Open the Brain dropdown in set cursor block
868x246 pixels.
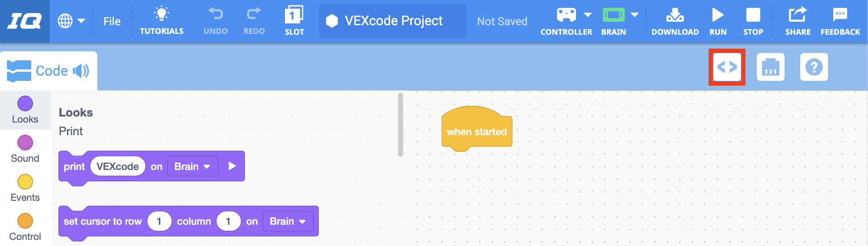288,221
